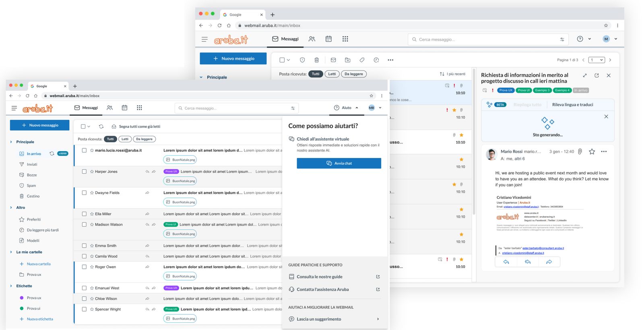Click reply arrow under the message
Image resolution: width=644 pixels, height=330 pixels.
point(506,262)
